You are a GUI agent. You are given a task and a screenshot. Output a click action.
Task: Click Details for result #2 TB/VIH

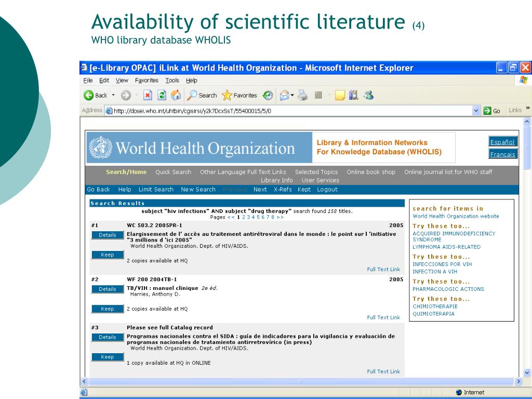click(108, 289)
